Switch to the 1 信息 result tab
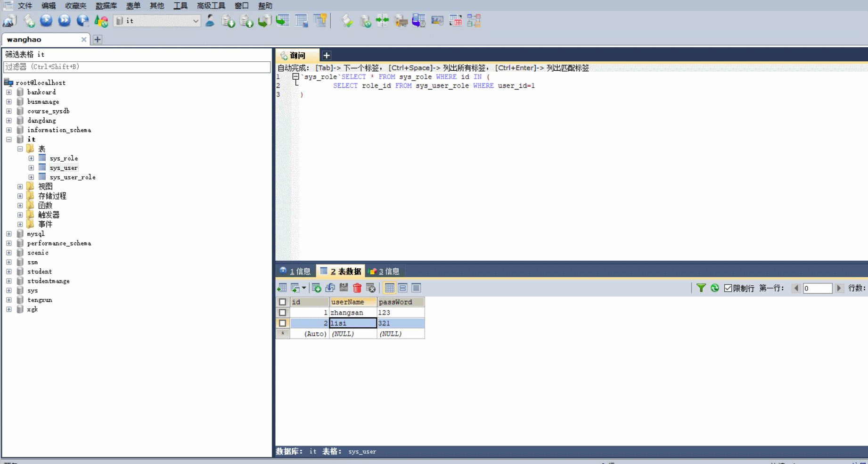 (x=295, y=271)
